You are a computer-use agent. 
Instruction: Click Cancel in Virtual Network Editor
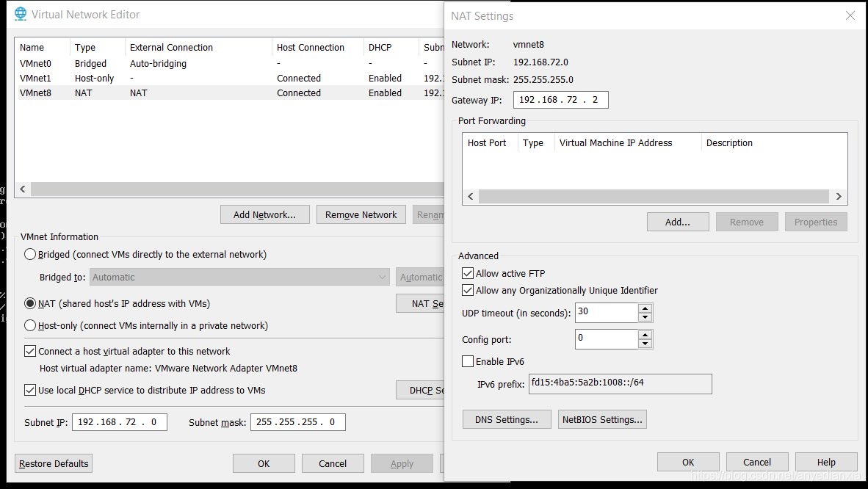[x=333, y=463]
